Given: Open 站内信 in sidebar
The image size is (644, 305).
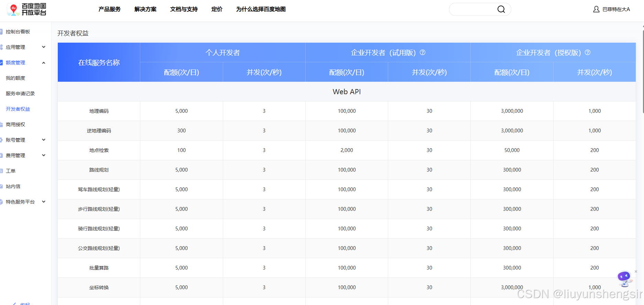Looking at the screenshot, I should pyautogui.click(x=13, y=186).
